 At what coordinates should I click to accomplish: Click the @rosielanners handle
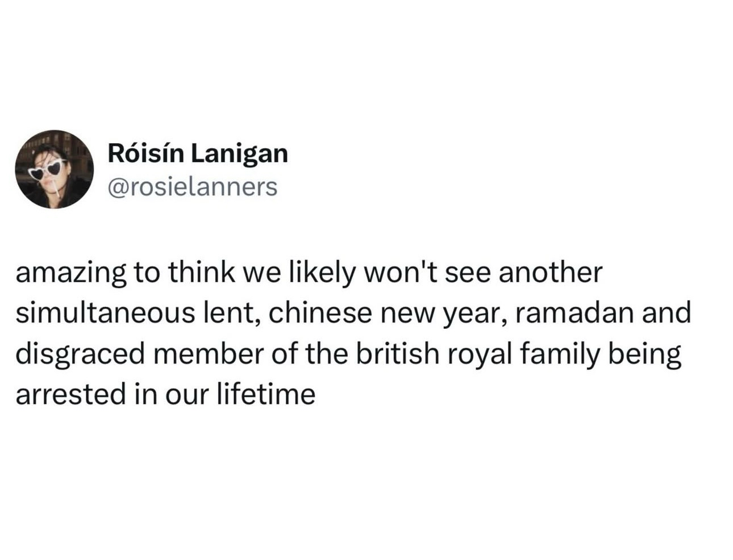coord(192,187)
